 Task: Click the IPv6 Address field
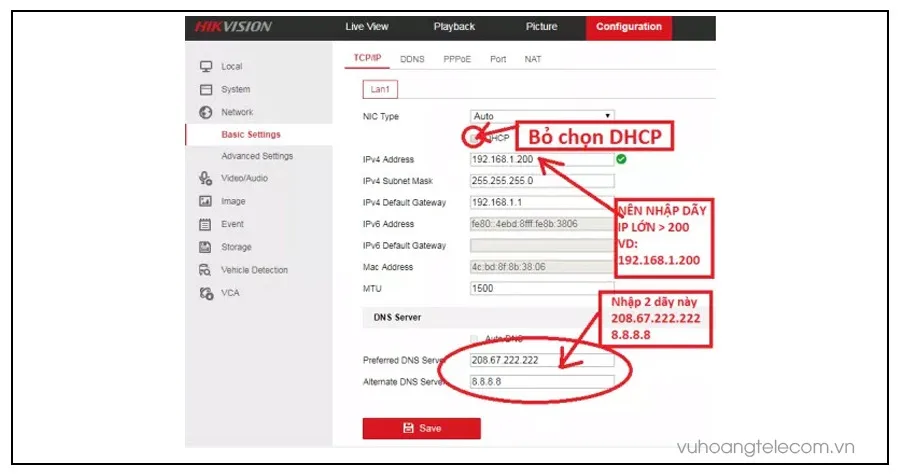click(x=542, y=224)
